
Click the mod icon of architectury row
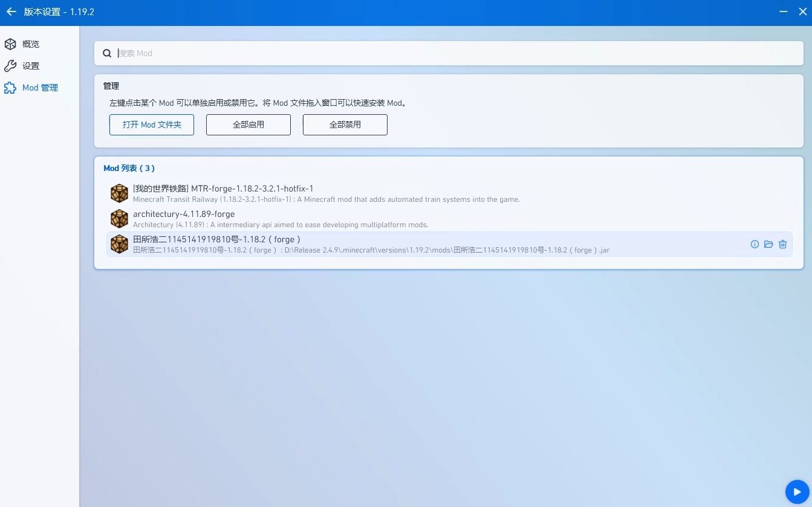(x=119, y=219)
